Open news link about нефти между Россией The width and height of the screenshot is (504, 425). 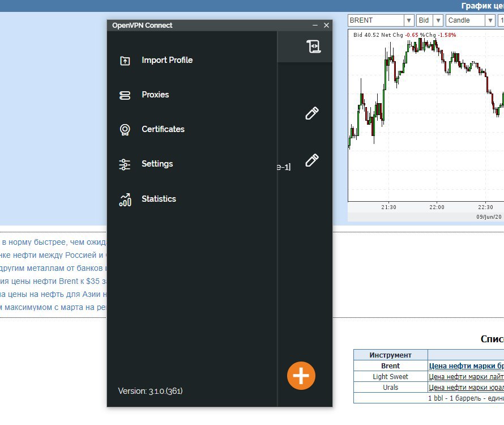tap(53, 255)
